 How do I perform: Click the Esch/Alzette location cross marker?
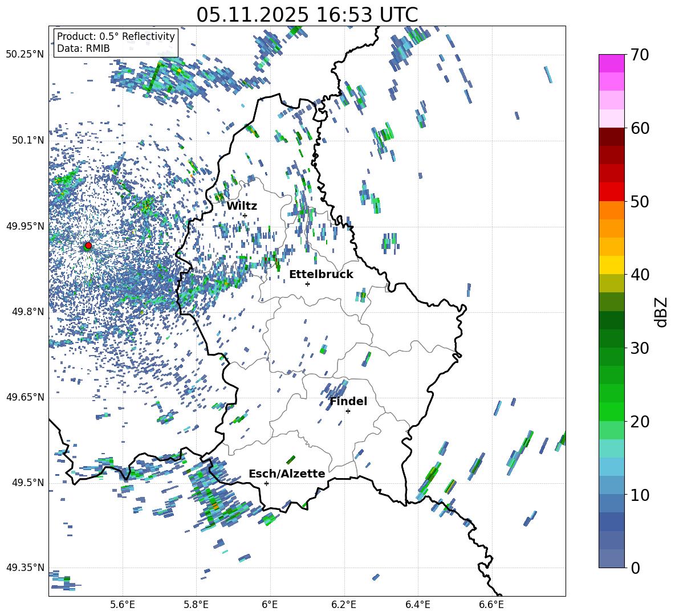(x=266, y=483)
